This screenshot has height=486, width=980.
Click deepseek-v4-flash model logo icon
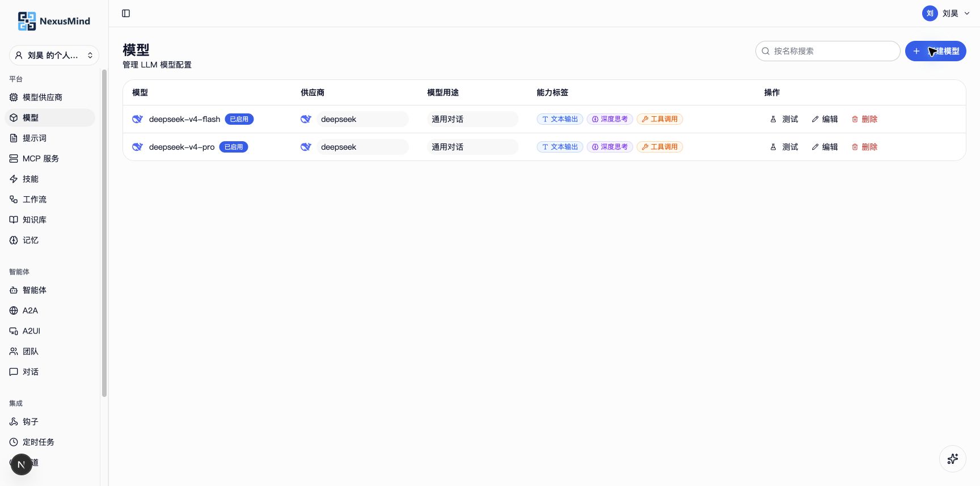coord(137,119)
